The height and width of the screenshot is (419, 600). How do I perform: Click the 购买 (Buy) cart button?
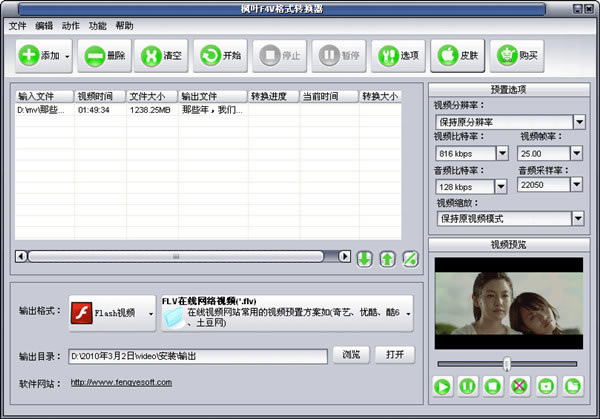516,56
